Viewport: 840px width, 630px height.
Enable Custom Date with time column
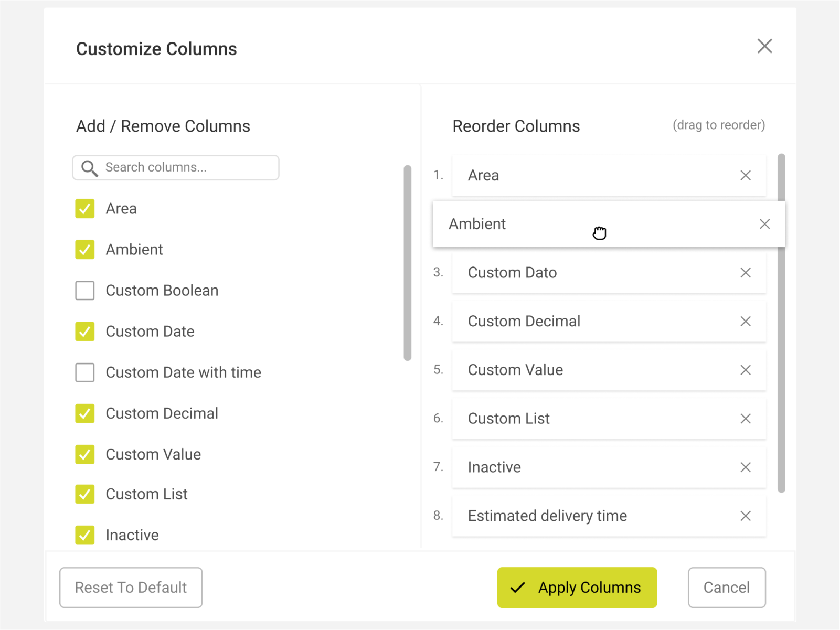(84, 372)
